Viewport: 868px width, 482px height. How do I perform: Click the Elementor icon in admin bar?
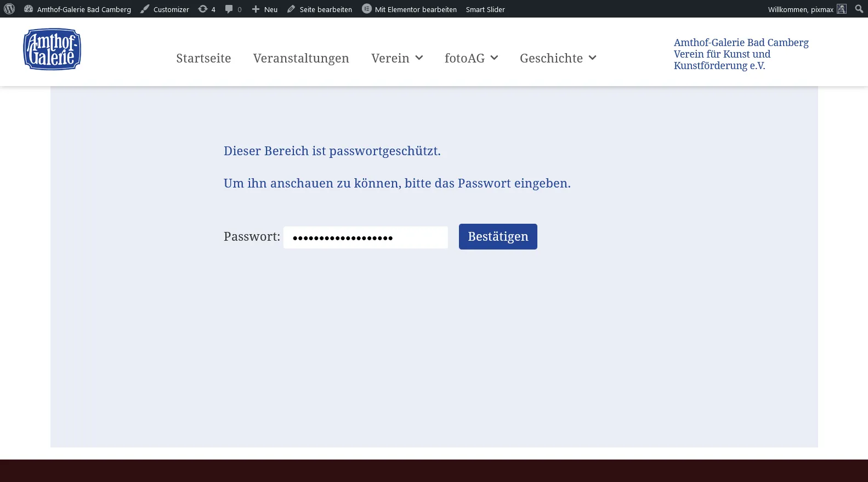pos(367,9)
